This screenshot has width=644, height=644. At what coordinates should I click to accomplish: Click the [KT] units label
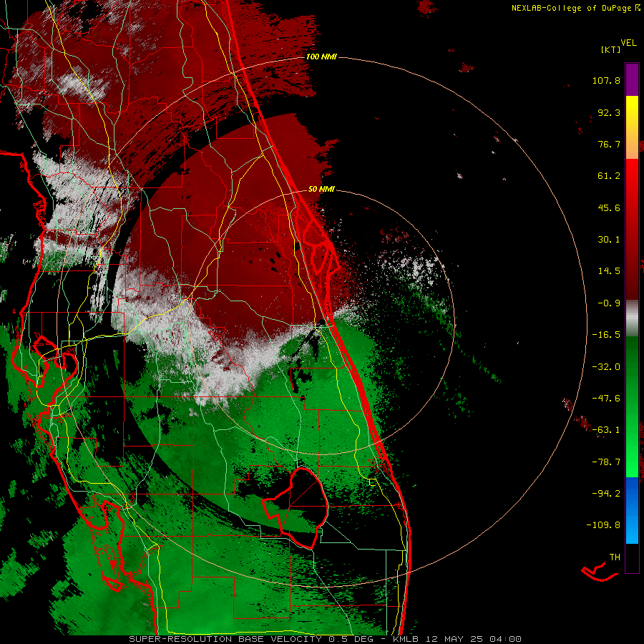coord(610,49)
